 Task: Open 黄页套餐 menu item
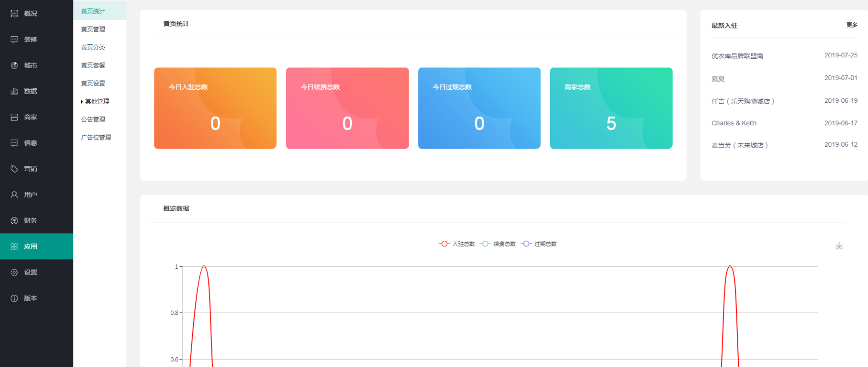coord(93,65)
